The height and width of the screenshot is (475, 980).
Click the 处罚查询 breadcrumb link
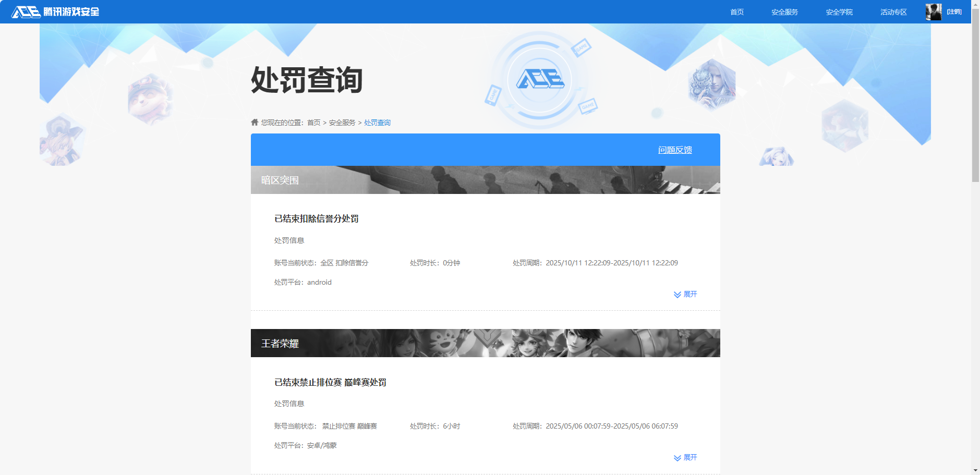[377, 123]
